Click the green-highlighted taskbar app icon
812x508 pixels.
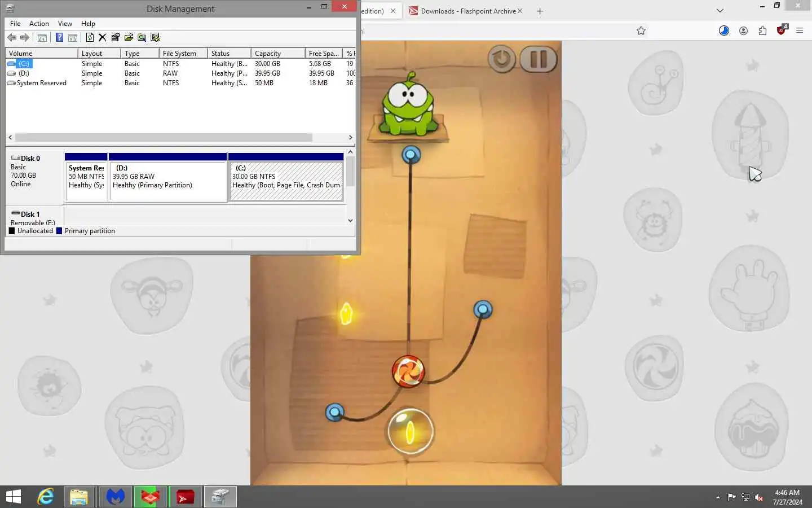(x=150, y=497)
